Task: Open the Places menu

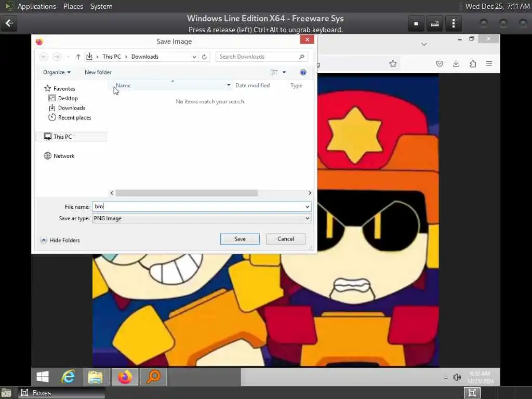Action: (73, 6)
